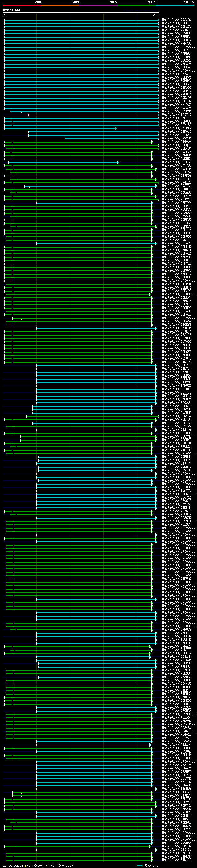Select the query label AV551933
The height and width of the screenshot is (868, 197).
coord(11,10)
